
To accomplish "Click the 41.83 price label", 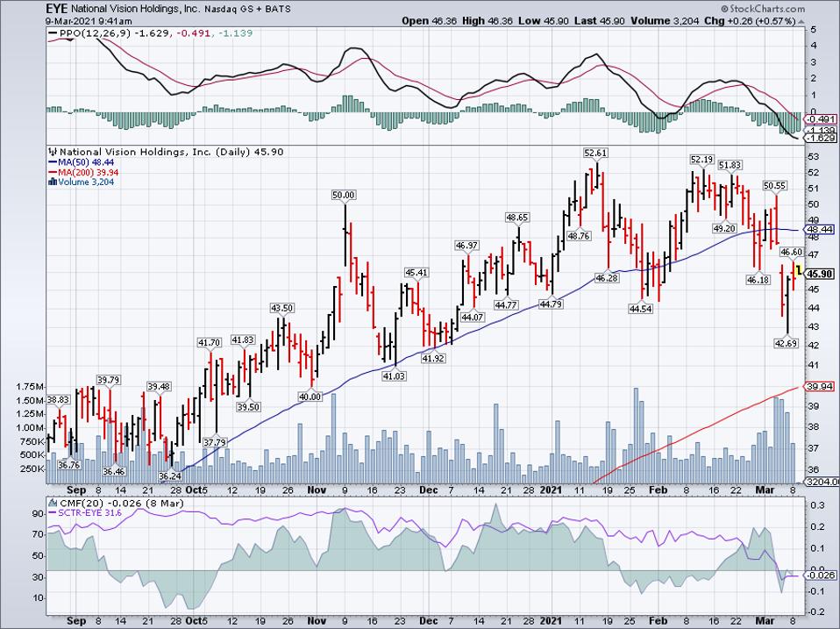I will coord(243,340).
